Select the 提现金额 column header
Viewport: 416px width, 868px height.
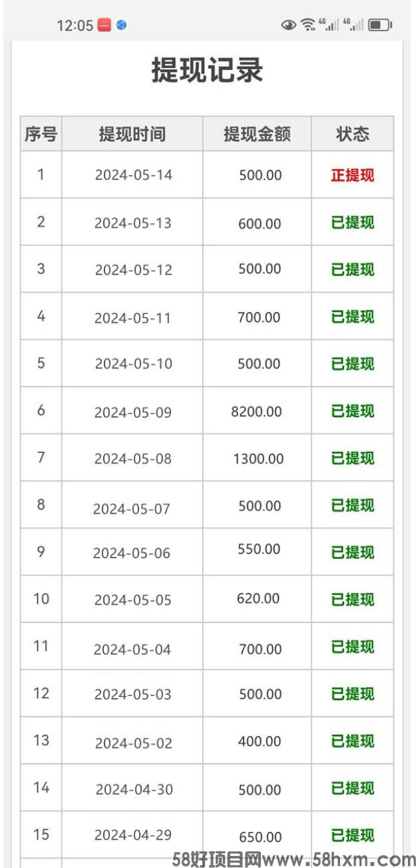(x=257, y=134)
